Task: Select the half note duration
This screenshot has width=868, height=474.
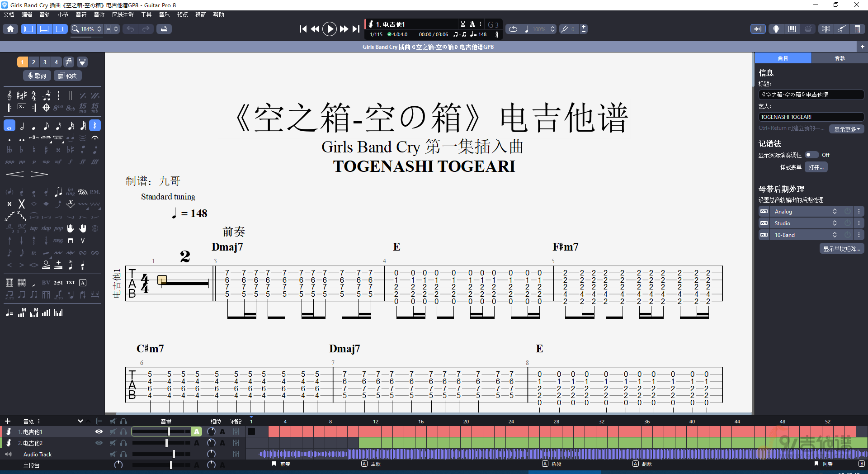Action: [x=22, y=126]
